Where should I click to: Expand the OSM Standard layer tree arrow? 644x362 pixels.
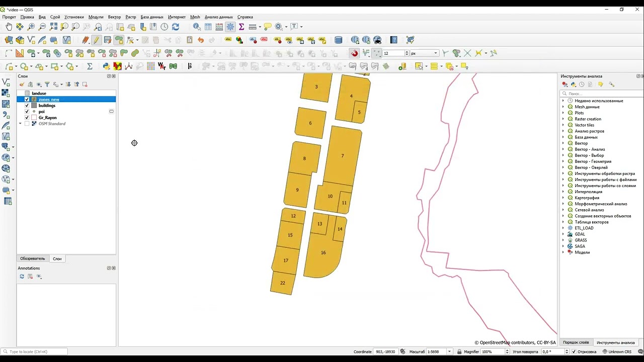21,124
